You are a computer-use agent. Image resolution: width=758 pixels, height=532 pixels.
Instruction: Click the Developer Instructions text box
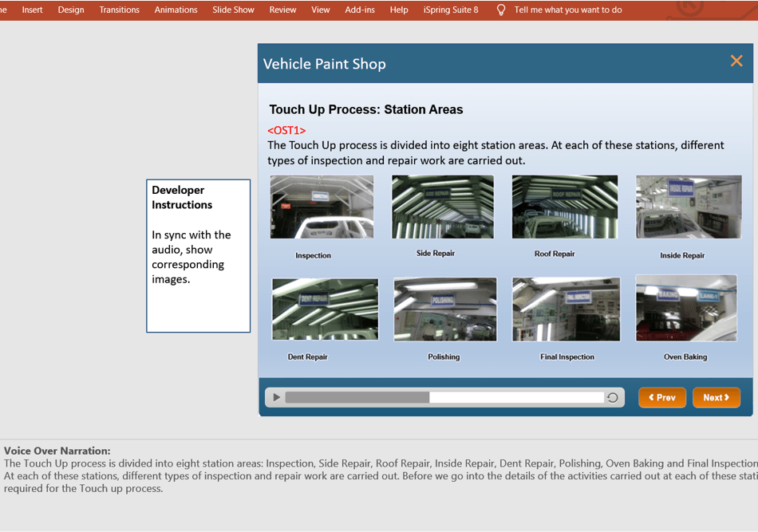coord(198,255)
